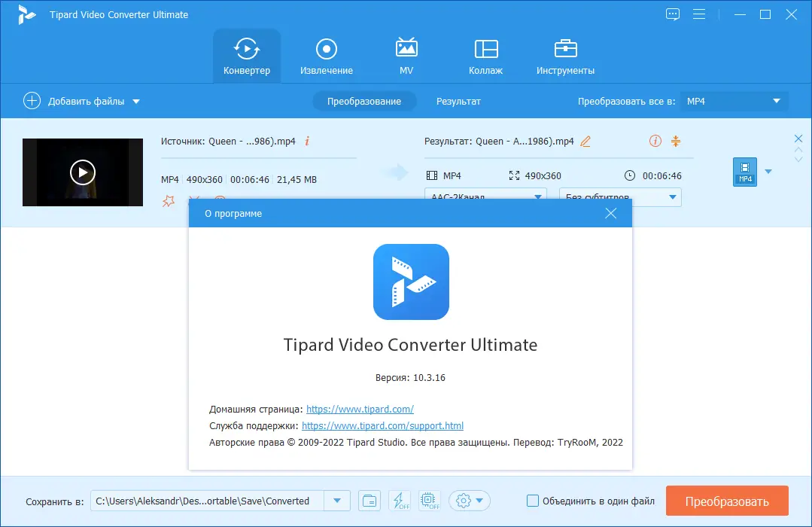The height and width of the screenshot is (527, 812).
Task: Minimize the Tipard window
Action: point(740,14)
